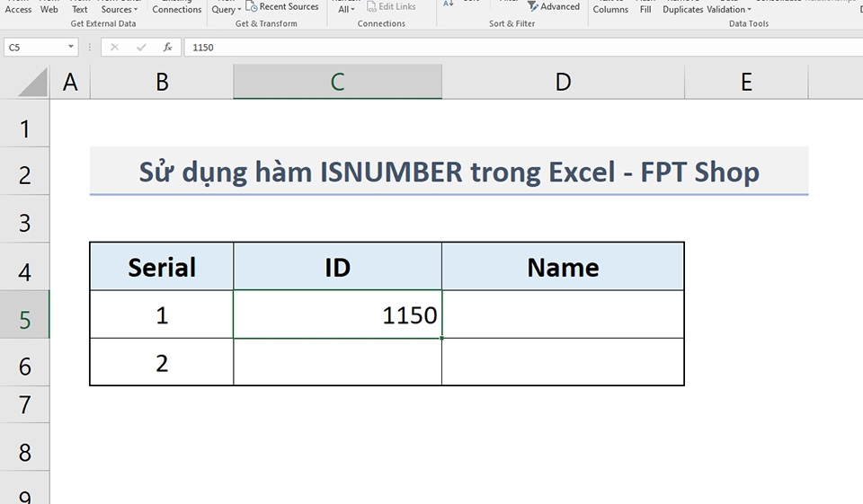The width and height of the screenshot is (863, 504).
Task: Select row 6 header
Action: (x=25, y=362)
